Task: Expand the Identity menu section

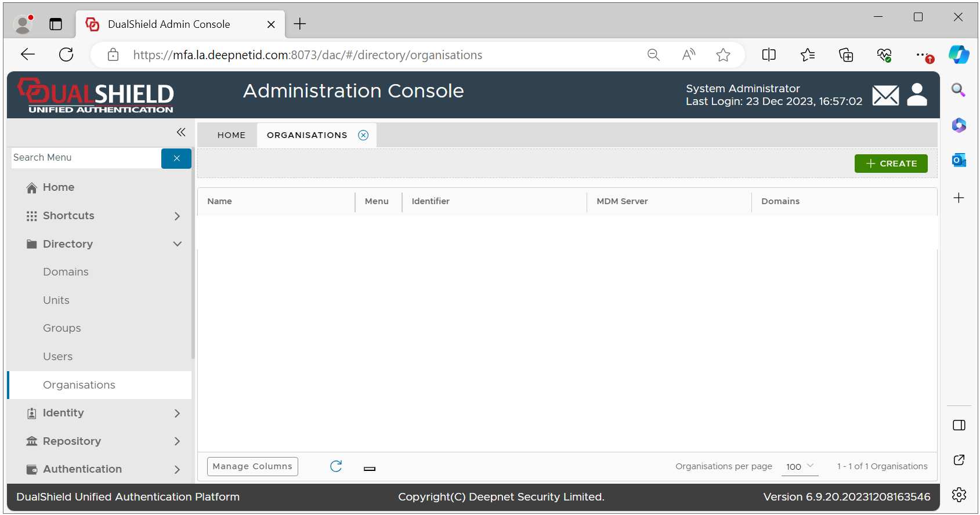Action: coord(177,413)
